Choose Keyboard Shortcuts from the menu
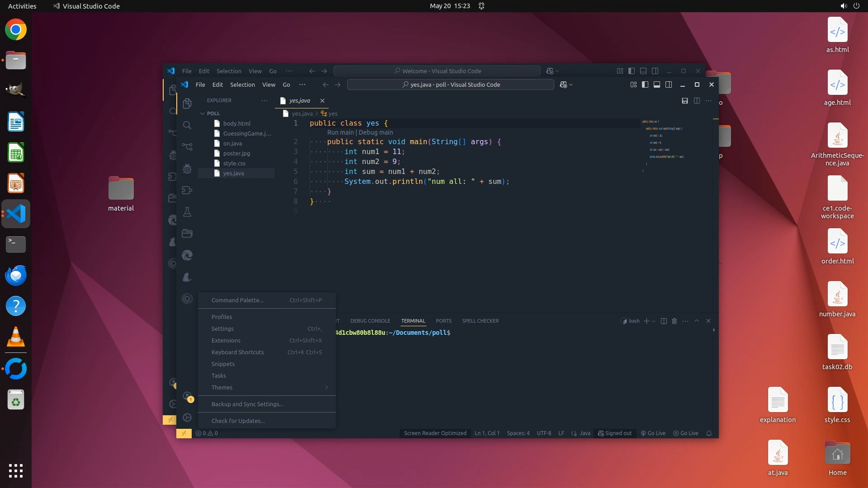 coord(237,352)
